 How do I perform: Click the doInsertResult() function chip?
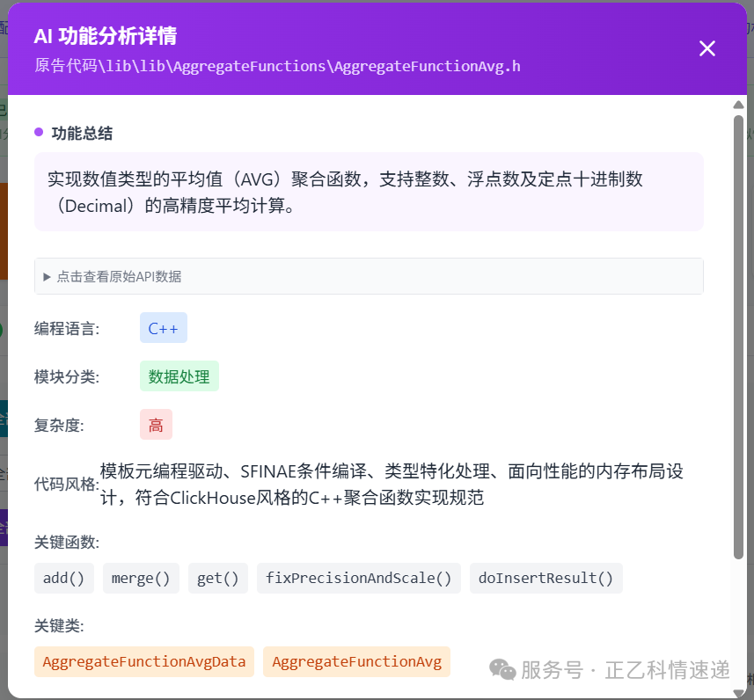(x=545, y=579)
